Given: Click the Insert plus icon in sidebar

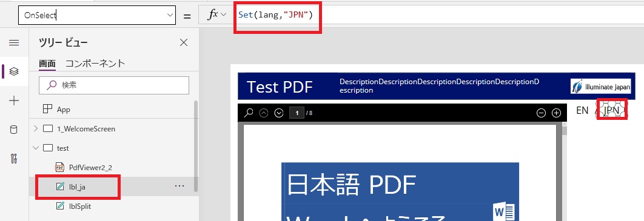Looking at the screenshot, I should coord(14,101).
